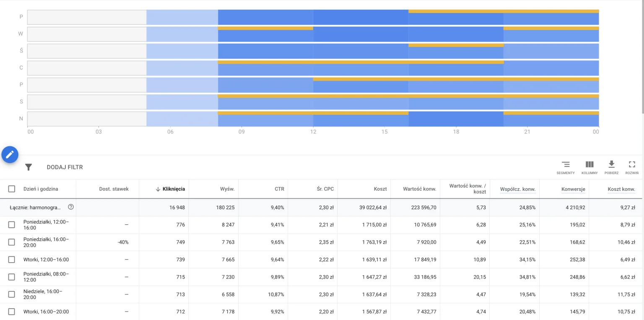Click the Koszt konw. column header
Viewport: 644px width, 320px height.
click(x=621, y=189)
